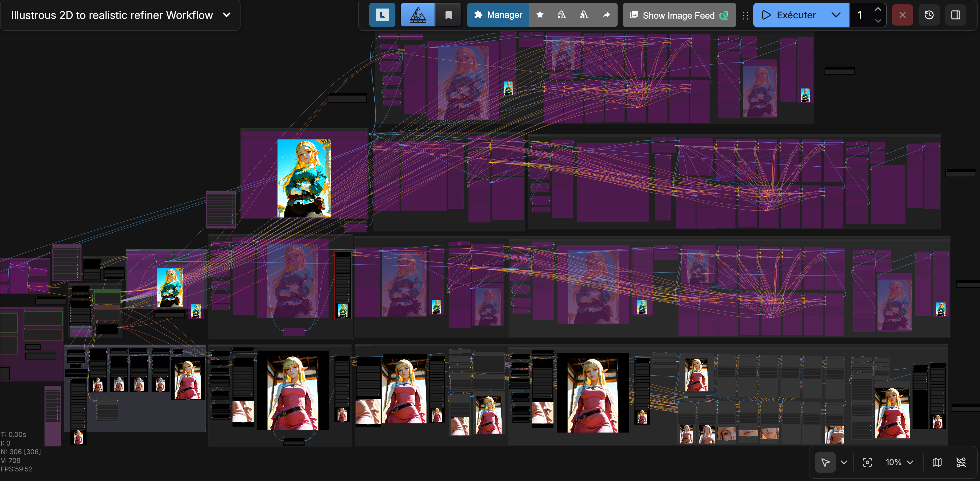Expand the Exécuter dropdown arrow
The width and height of the screenshot is (980, 481).
836,15
